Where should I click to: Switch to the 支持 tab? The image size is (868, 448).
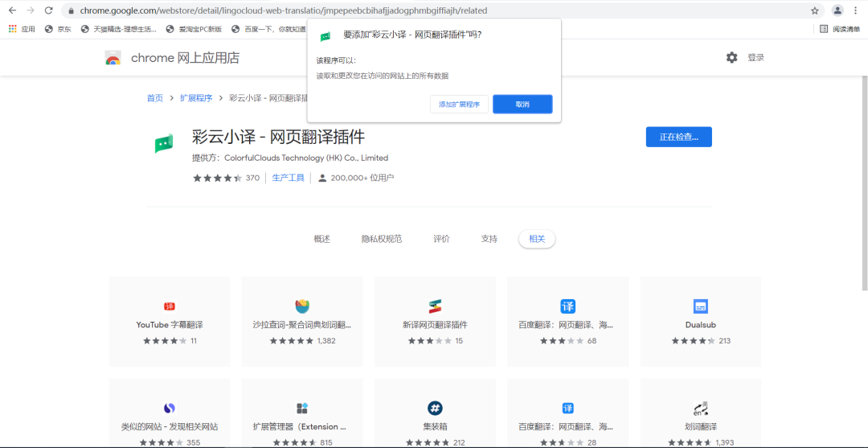click(x=489, y=239)
